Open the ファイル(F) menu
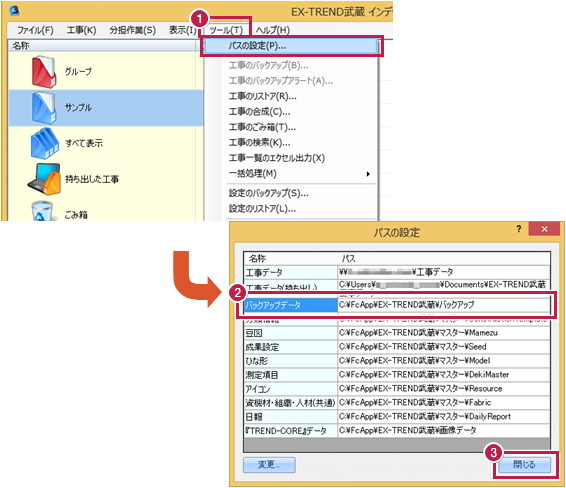Image resolution: width=566 pixels, height=488 pixels. [x=35, y=30]
